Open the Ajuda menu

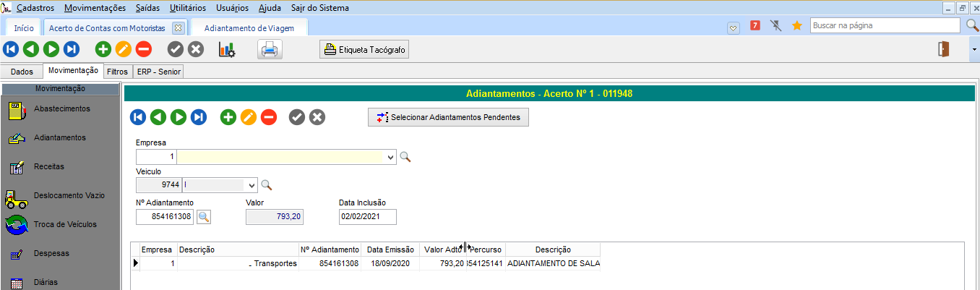[x=270, y=8]
